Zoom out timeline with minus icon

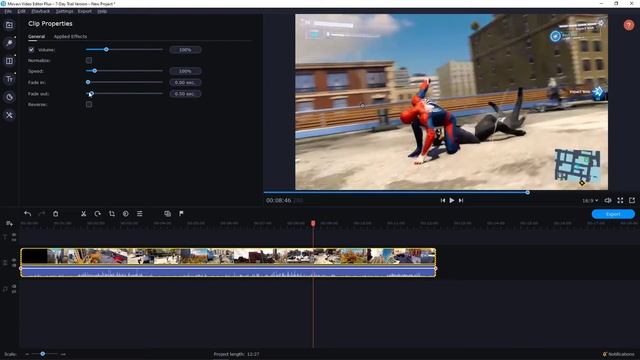27,354
